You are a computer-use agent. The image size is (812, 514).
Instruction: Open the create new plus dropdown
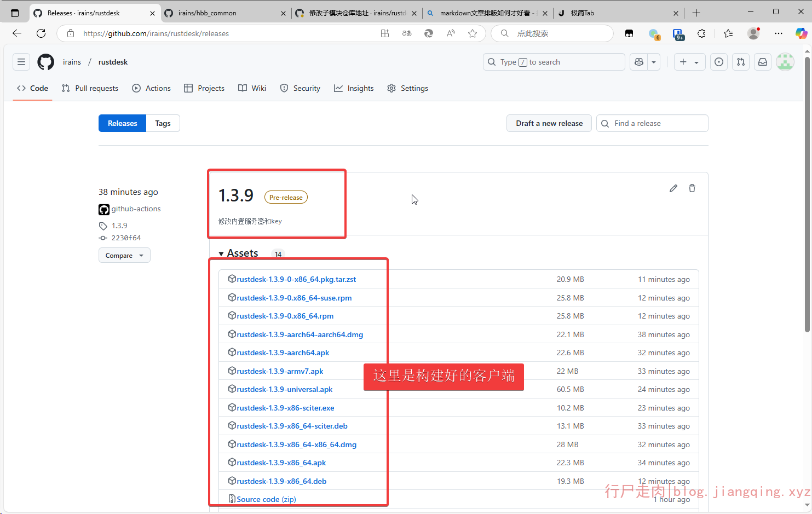coord(689,62)
